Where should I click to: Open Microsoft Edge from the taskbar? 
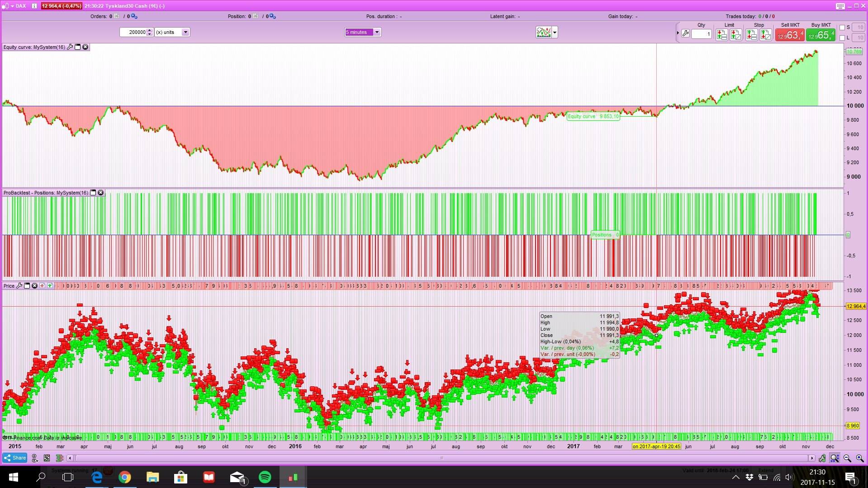click(97, 477)
